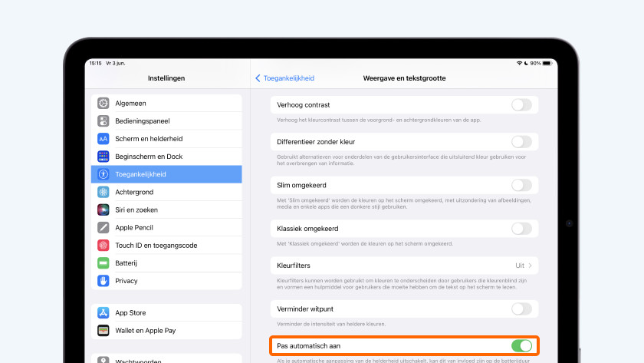Tap the Wallet en Apple Pay icon
The width and height of the screenshot is (644, 363).
click(x=103, y=330)
